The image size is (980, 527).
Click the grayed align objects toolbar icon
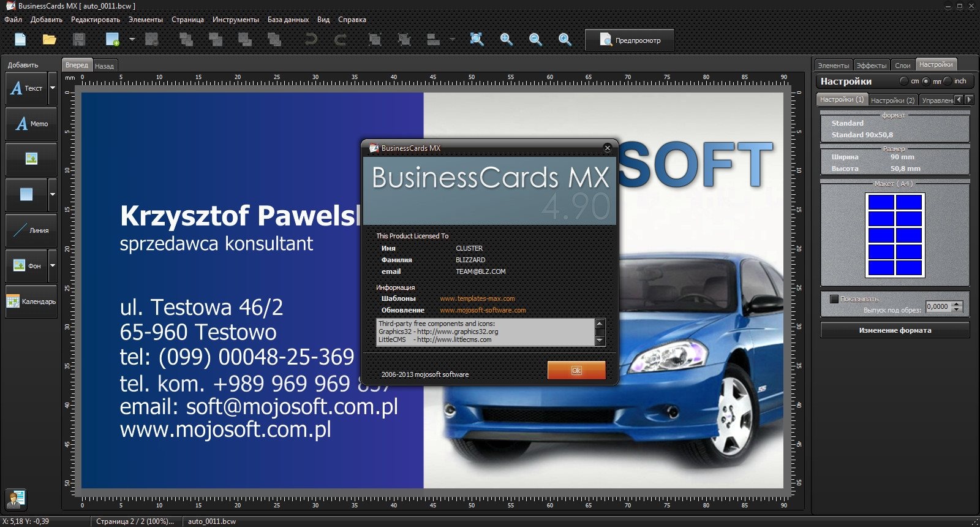coord(434,40)
